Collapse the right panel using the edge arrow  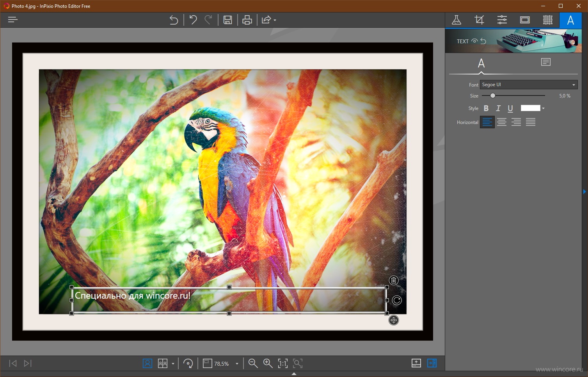584,191
